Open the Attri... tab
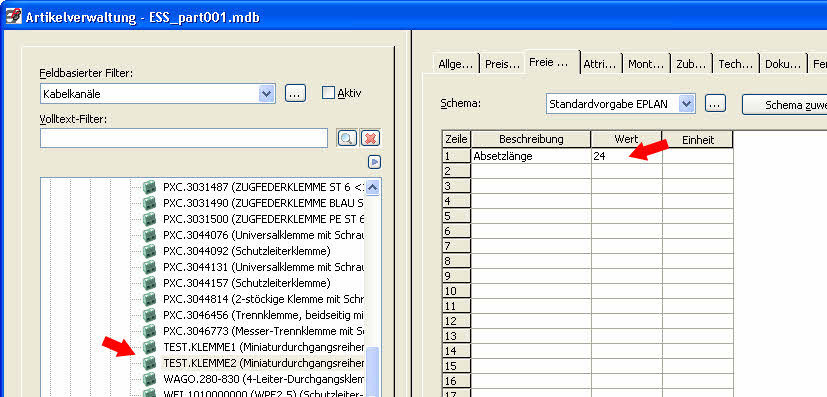Image resolution: width=827 pixels, height=397 pixels. (x=601, y=64)
